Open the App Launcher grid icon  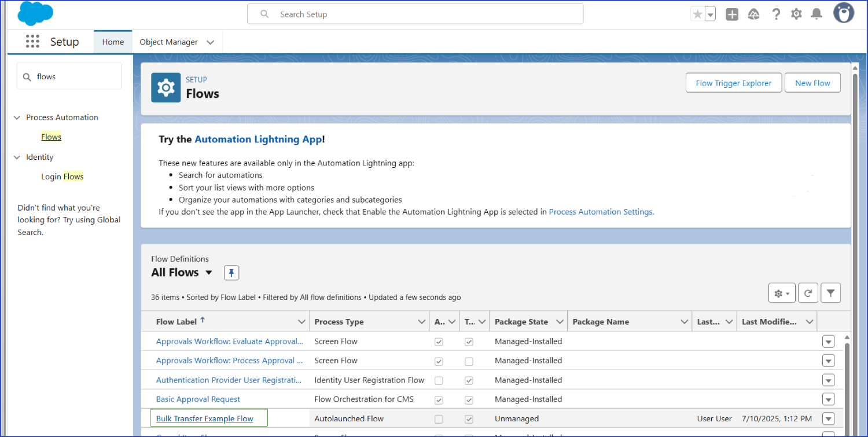(x=32, y=42)
